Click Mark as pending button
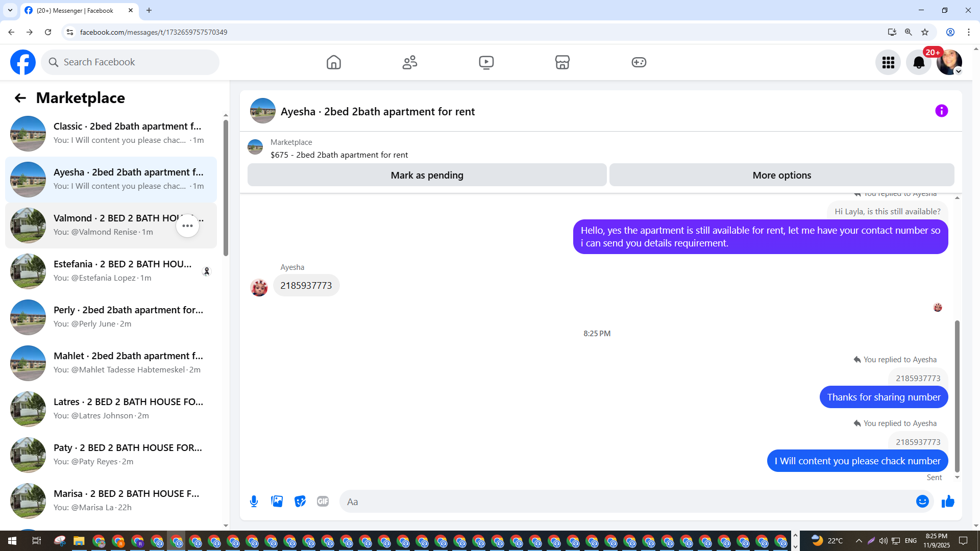Screen dimensions: 980x551 pyautogui.click(x=427, y=175)
